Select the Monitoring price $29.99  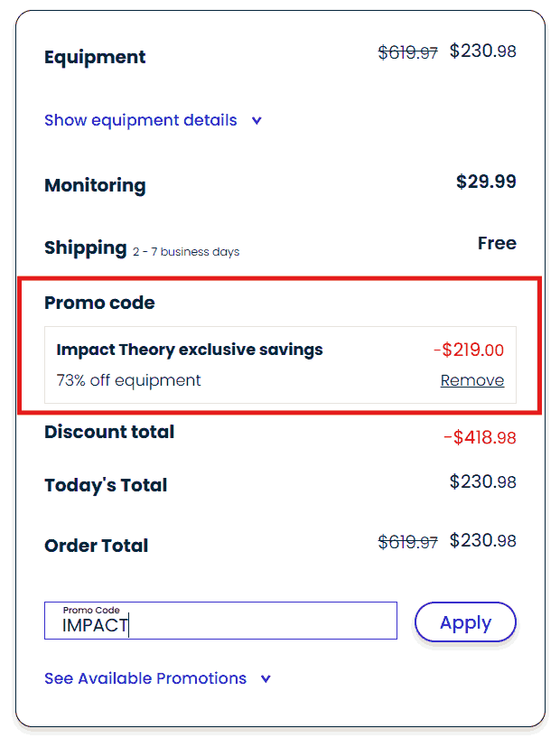click(x=486, y=182)
